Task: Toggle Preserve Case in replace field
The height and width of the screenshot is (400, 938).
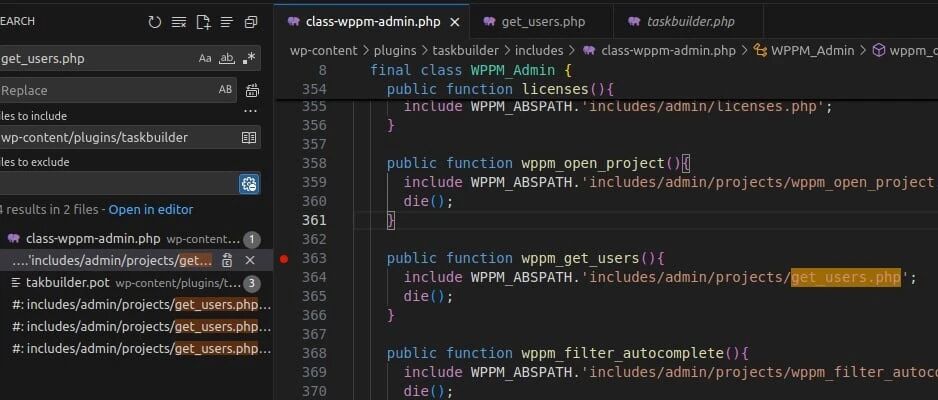Action: click(226, 90)
